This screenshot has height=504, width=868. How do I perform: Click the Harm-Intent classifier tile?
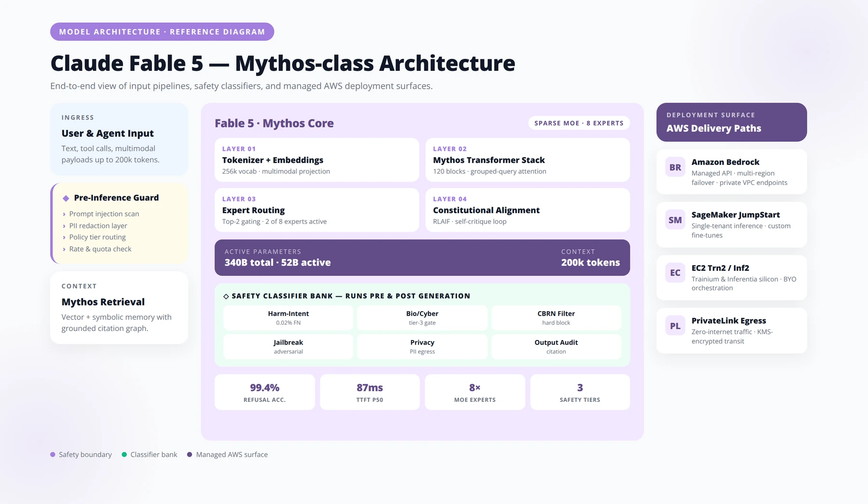(288, 318)
